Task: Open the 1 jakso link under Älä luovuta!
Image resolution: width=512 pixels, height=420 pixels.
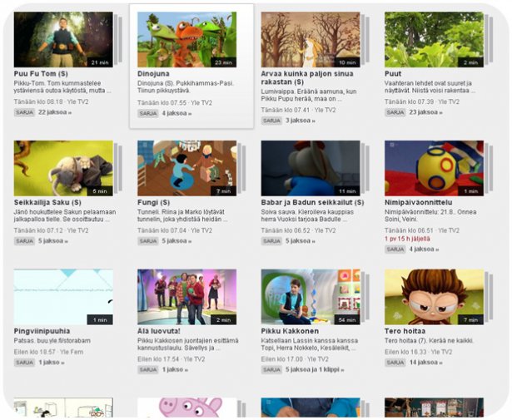Action: click(x=175, y=369)
